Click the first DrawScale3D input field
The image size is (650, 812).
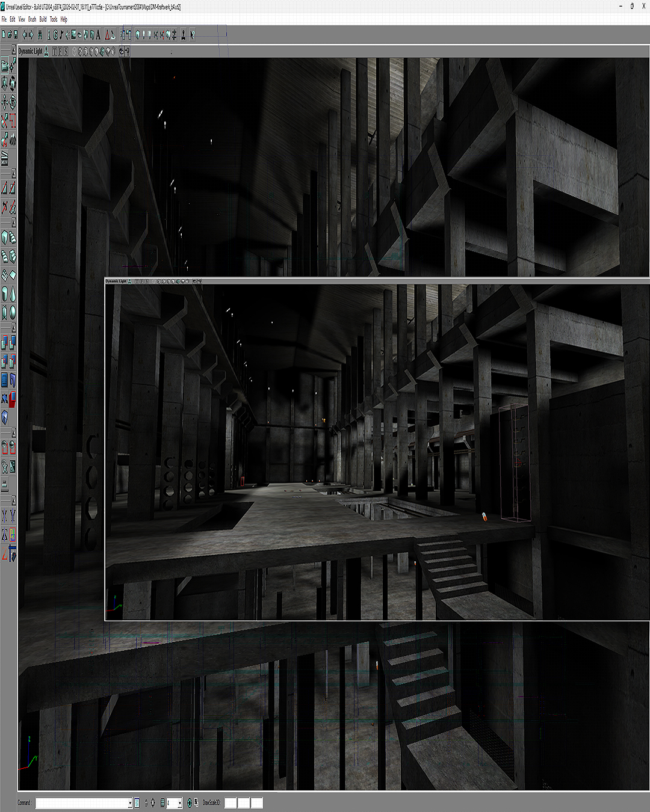click(230, 803)
